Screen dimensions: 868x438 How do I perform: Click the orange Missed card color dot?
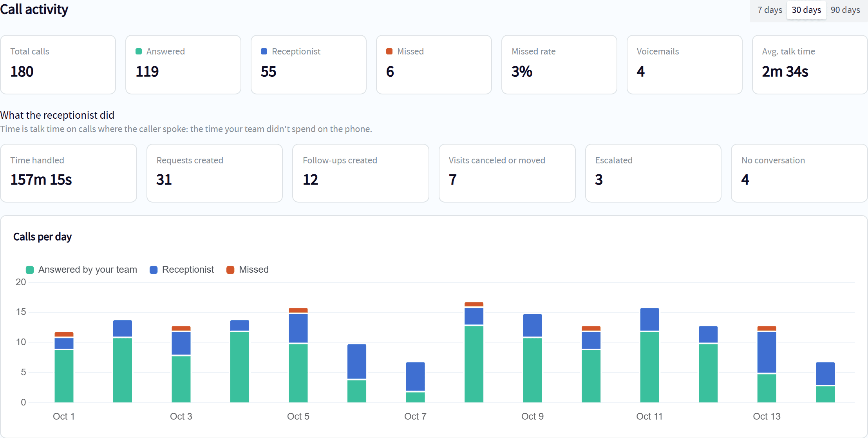point(389,51)
